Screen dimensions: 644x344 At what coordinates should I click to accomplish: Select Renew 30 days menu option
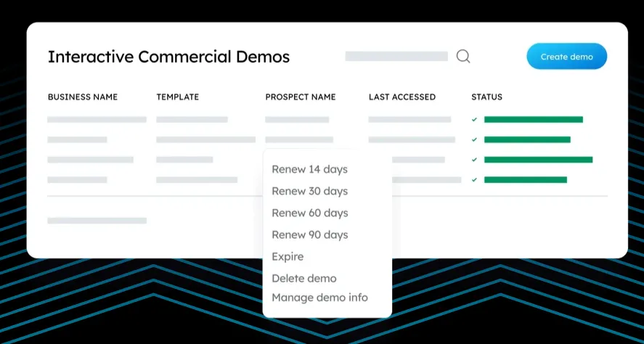(310, 191)
